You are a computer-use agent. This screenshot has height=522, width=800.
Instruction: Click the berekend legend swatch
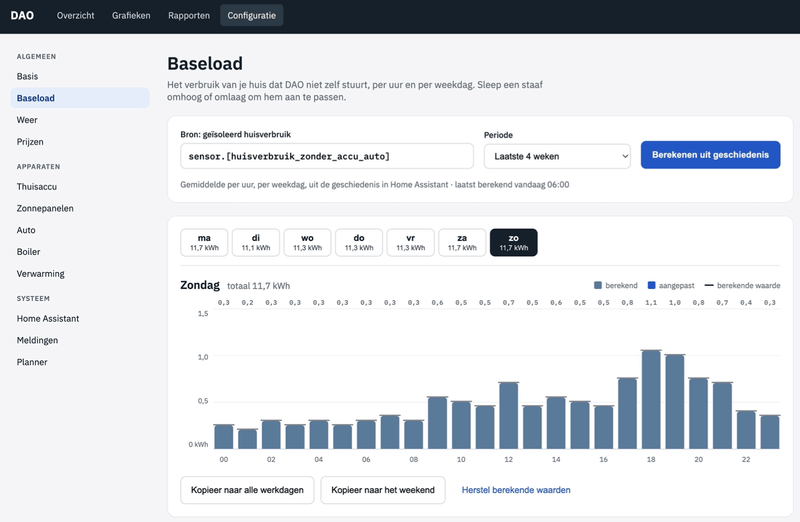tap(598, 285)
